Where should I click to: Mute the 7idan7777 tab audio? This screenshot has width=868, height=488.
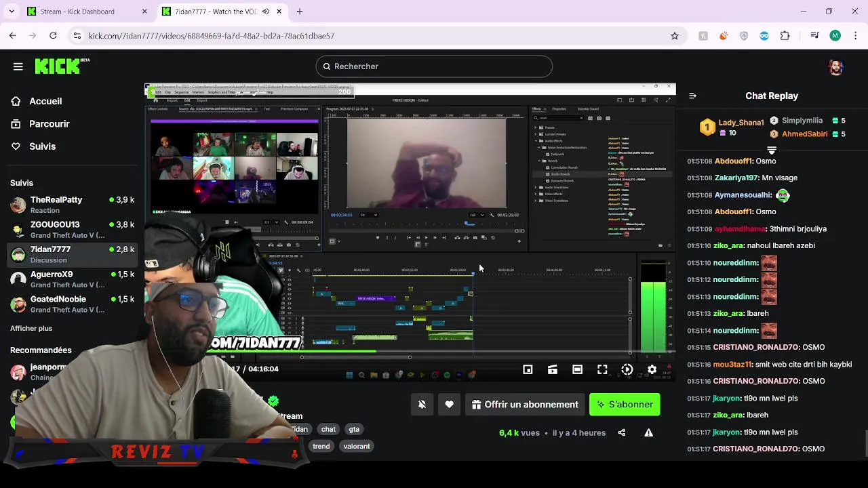coord(265,12)
